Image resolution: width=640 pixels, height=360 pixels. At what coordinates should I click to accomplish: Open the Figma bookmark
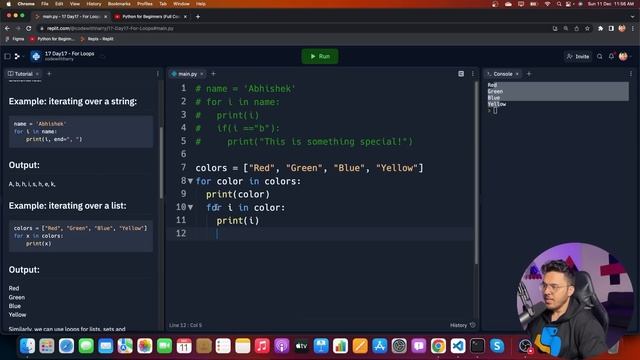point(15,39)
